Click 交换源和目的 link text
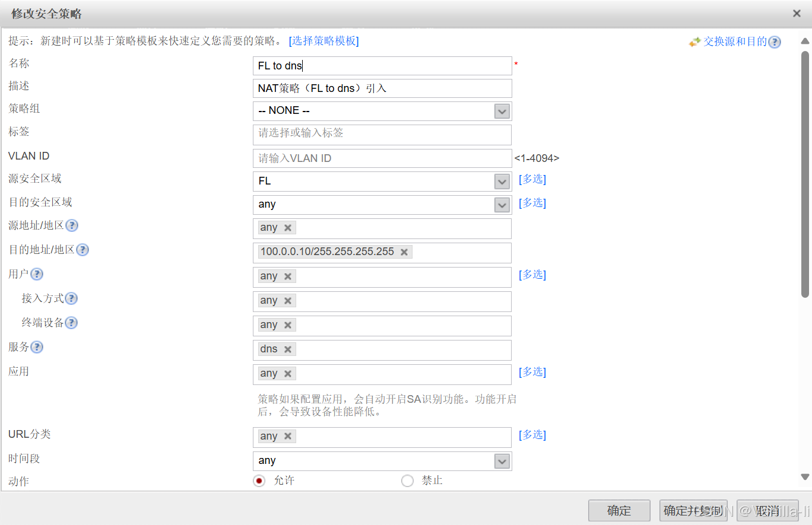The image size is (812, 525). point(735,42)
